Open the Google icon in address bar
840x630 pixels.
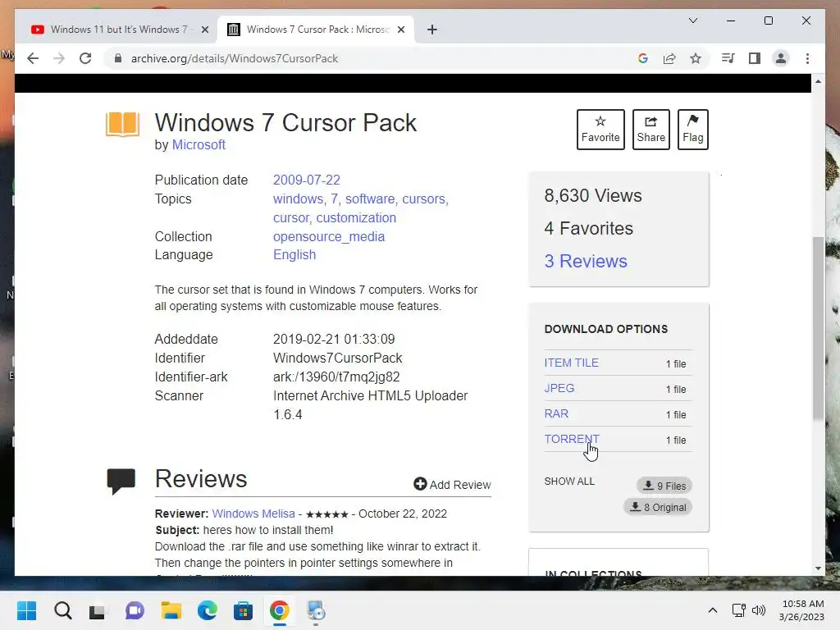(643, 58)
